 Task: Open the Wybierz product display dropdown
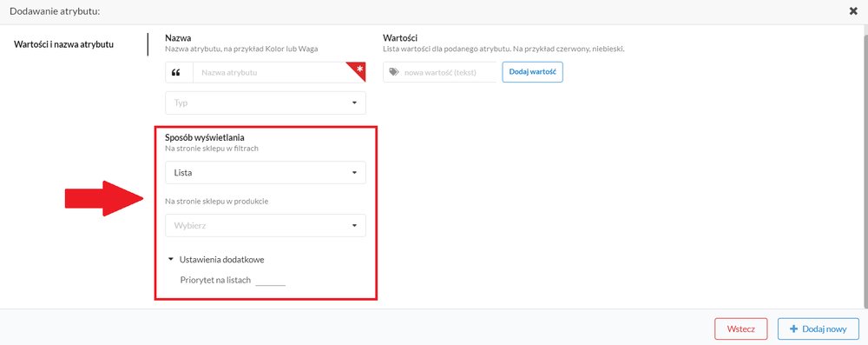(x=266, y=225)
